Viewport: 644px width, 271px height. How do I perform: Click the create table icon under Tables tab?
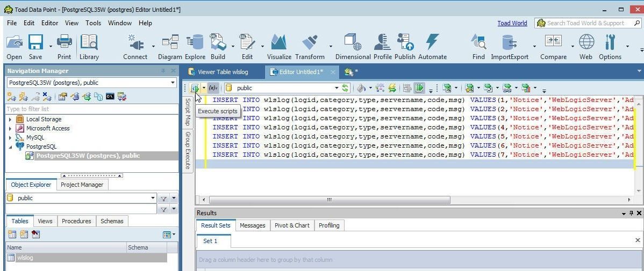point(12,234)
